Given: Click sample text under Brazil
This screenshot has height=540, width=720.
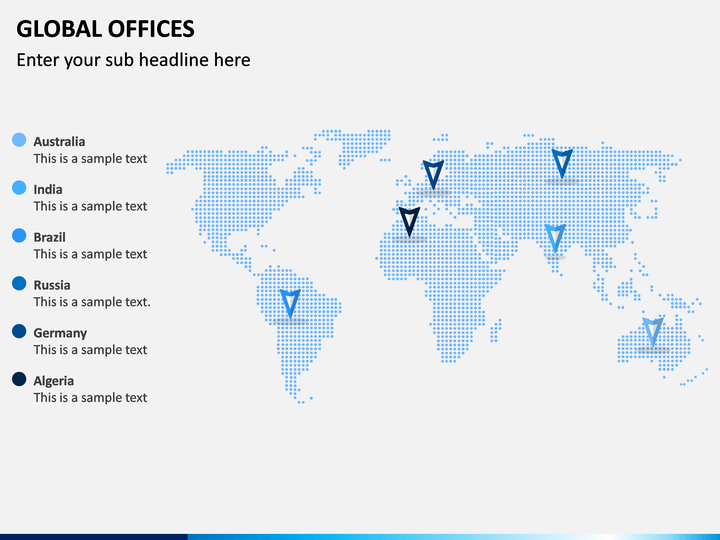Looking at the screenshot, I should tap(90, 254).
